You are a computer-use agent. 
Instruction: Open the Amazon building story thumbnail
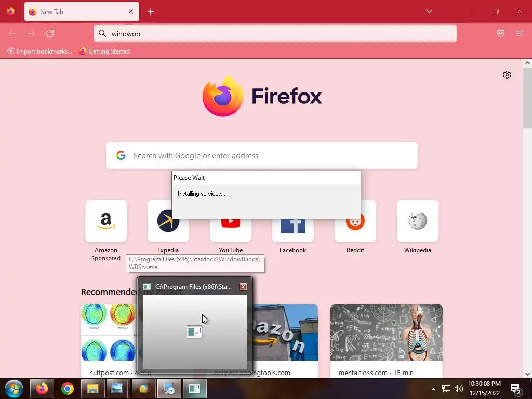tap(285, 332)
